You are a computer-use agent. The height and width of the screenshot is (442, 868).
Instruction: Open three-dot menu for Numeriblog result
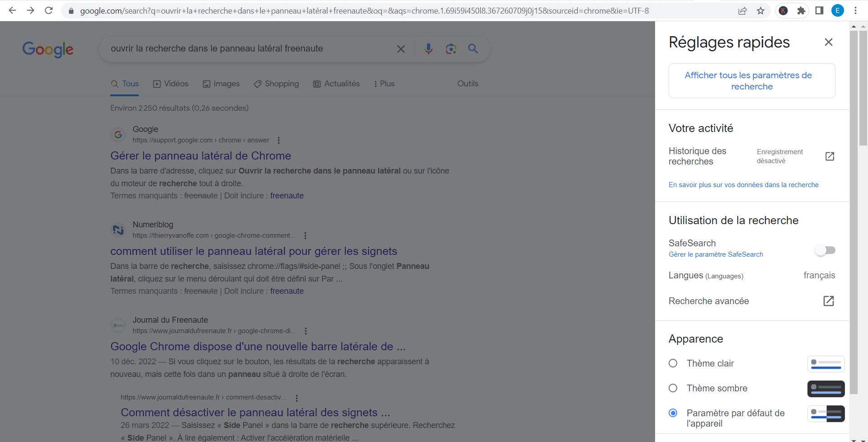(x=306, y=235)
